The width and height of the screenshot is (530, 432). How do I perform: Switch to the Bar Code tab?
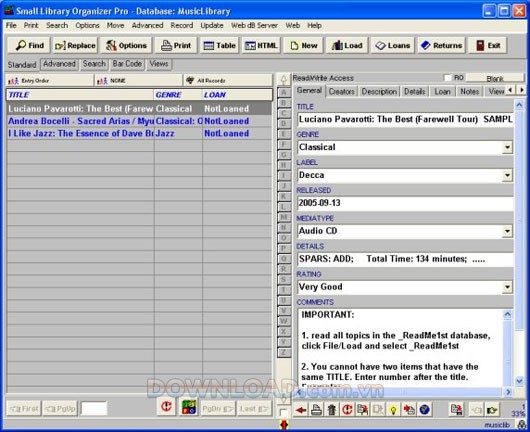(127, 64)
